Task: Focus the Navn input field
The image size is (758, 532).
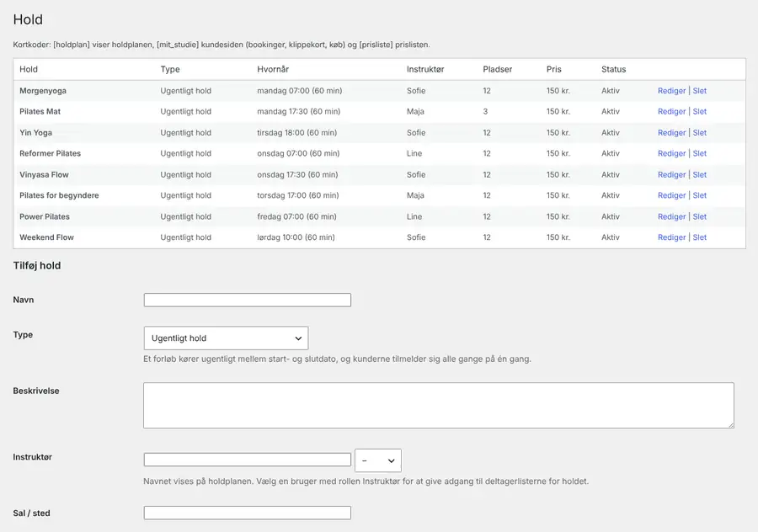Action: tap(247, 300)
